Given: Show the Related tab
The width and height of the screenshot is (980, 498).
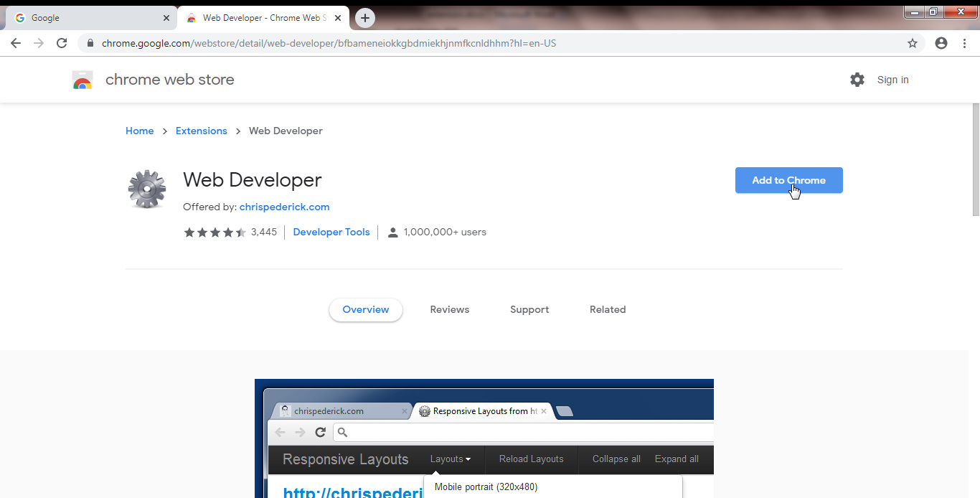Looking at the screenshot, I should click(608, 309).
